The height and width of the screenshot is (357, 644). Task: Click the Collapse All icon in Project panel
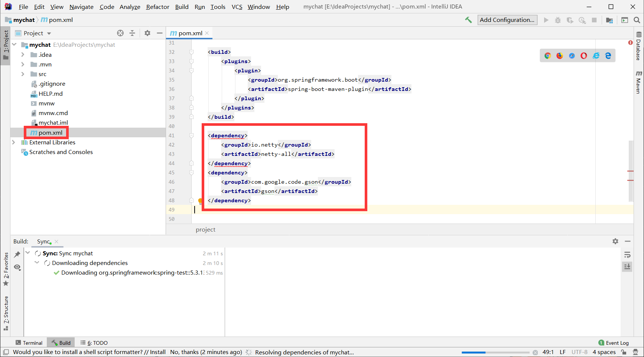132,33
